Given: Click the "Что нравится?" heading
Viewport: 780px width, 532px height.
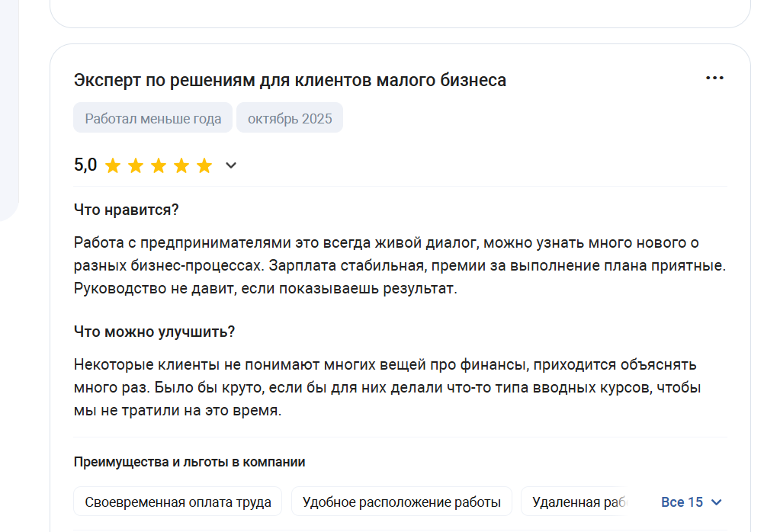Looking at the screenshot, I should point(126,210).
